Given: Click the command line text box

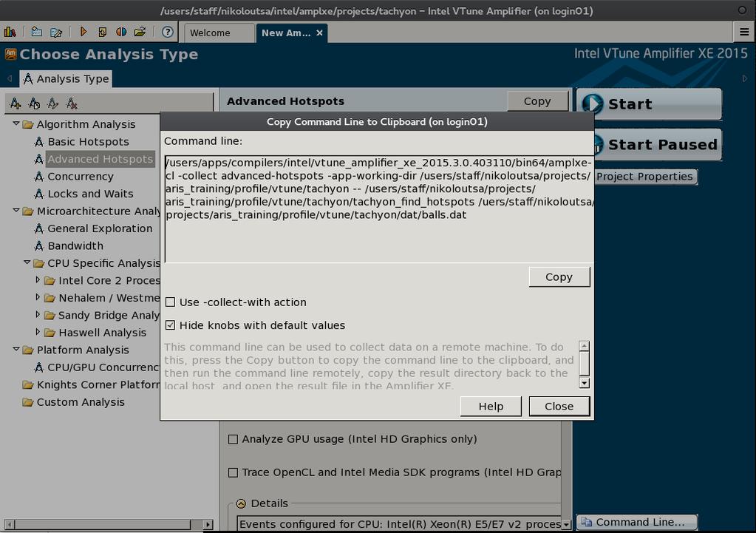Looking at the screenshot, I should click(379, 209).
